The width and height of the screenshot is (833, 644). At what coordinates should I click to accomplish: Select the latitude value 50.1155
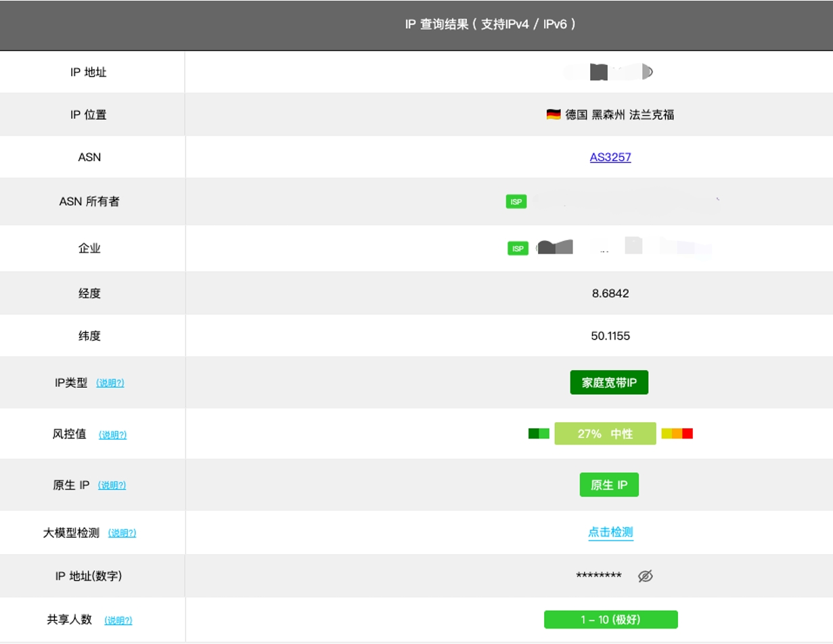pos(610,336)
